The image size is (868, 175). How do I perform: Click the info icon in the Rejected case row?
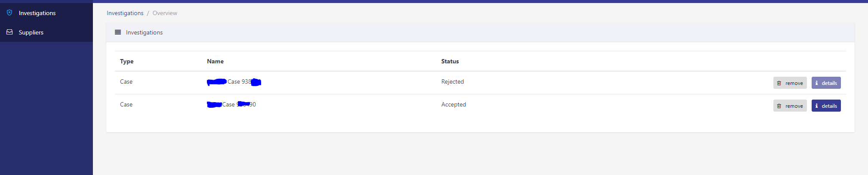816,83
